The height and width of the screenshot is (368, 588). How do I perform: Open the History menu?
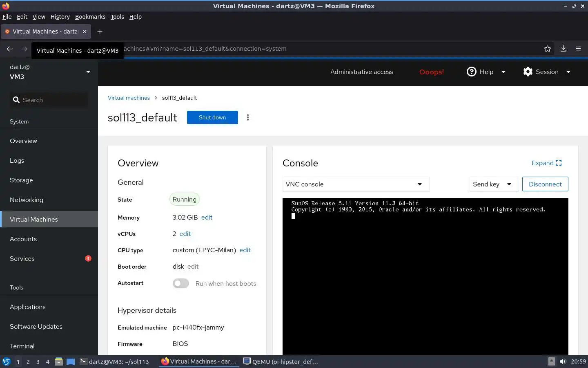pyautogui.click(x=60, y=17)
